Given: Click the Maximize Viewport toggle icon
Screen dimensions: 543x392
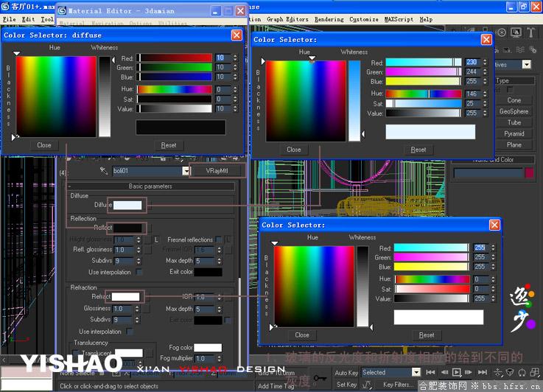Looking at the screenshot, I should pos(535,373).
